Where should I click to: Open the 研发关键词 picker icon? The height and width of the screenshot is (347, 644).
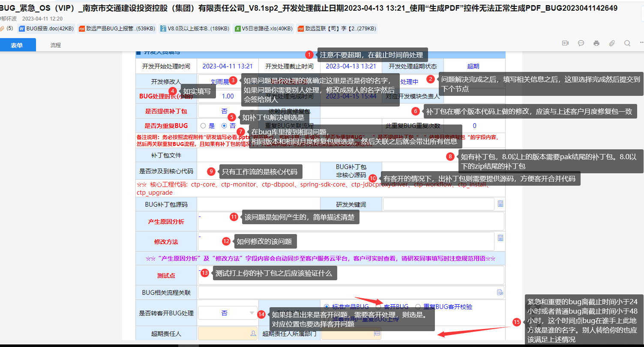tap(500, 205)
